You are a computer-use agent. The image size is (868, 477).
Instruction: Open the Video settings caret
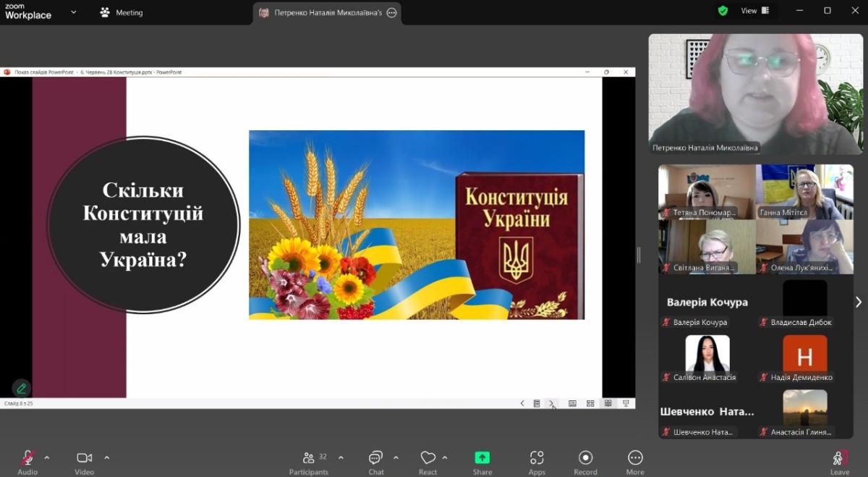(x=107, y=457)
